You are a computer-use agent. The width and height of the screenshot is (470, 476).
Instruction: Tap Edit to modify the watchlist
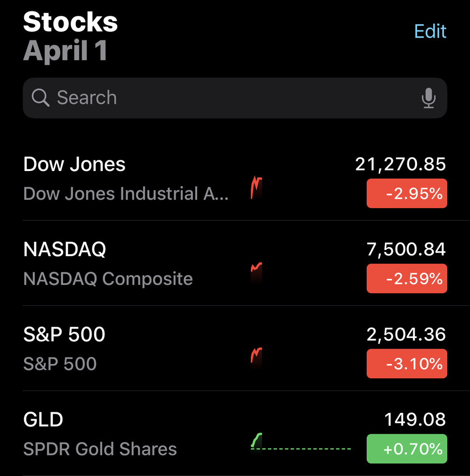click(x=430, y=31)
